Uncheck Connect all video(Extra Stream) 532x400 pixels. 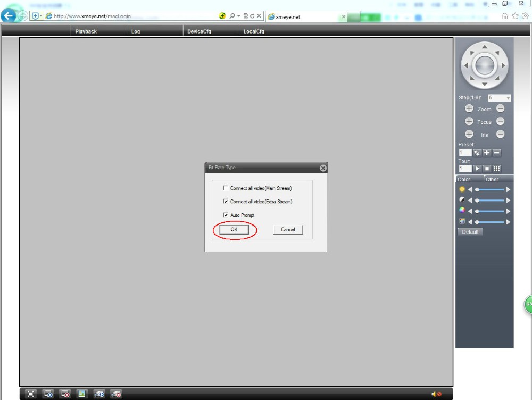coord(226,202)
